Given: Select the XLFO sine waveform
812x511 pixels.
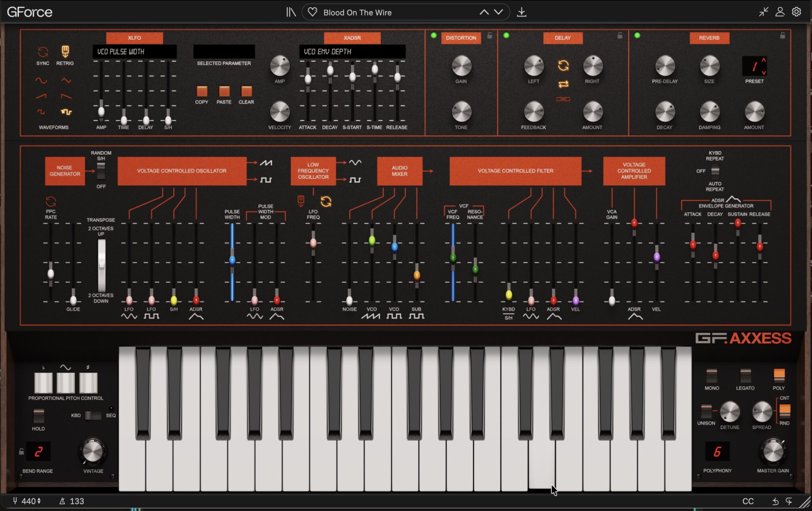Looking at the screenshot, I should click(41, 81).
